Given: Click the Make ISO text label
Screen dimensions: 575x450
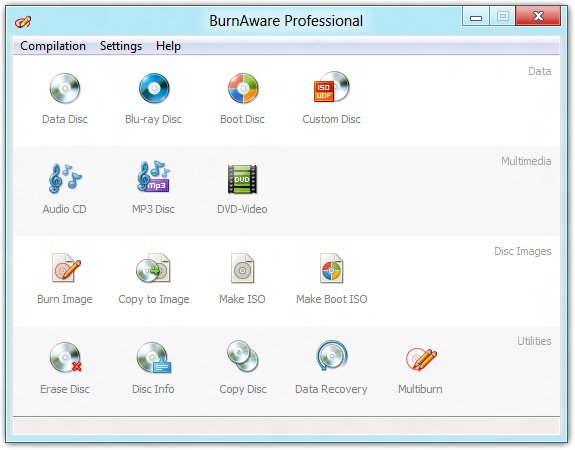Looking at the screenshot, I should coord(242,299).
